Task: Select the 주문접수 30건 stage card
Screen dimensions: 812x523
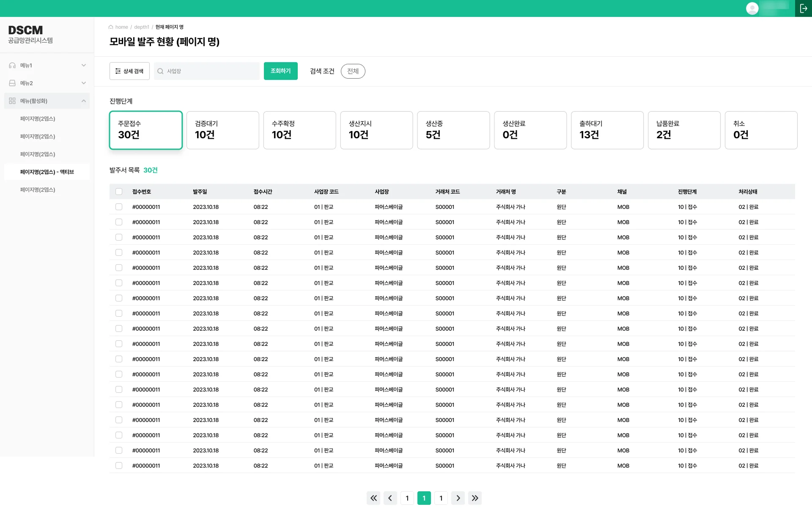Action: pyautogui.click(x=146, y=130)
